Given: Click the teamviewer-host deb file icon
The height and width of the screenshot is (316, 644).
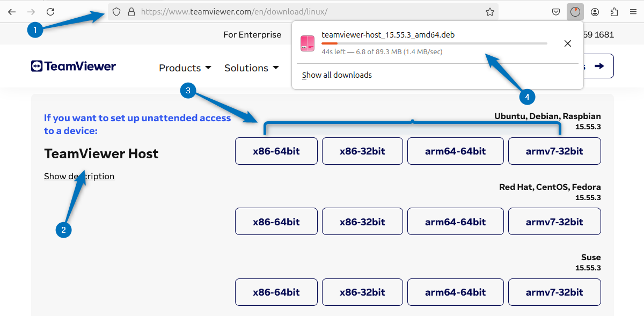Looking at the screenshot, I should [308, 43].
